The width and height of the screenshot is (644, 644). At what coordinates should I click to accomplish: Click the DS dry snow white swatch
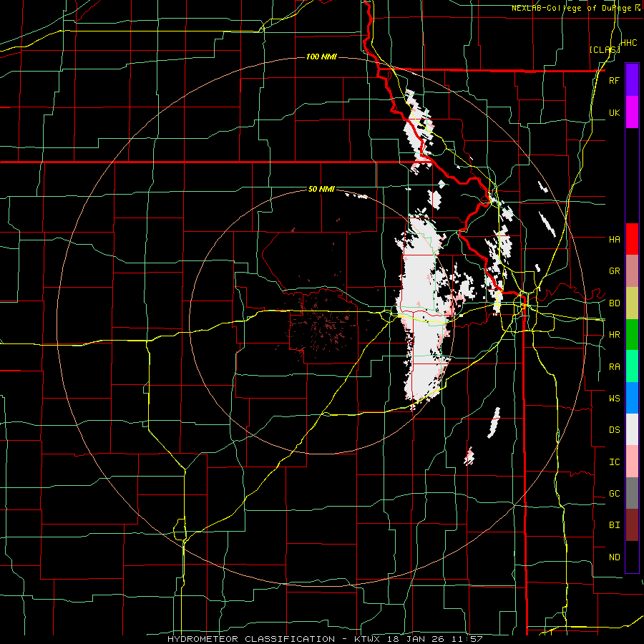tap(632, 429)
